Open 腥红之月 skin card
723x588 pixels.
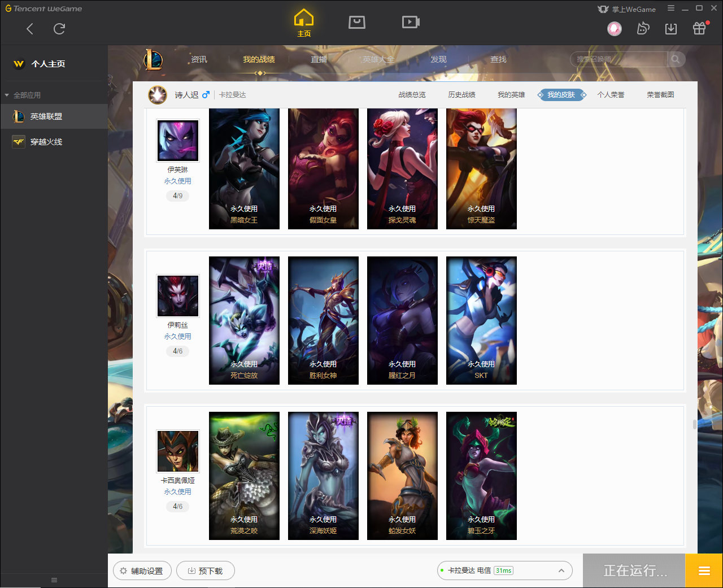(402, 320)
